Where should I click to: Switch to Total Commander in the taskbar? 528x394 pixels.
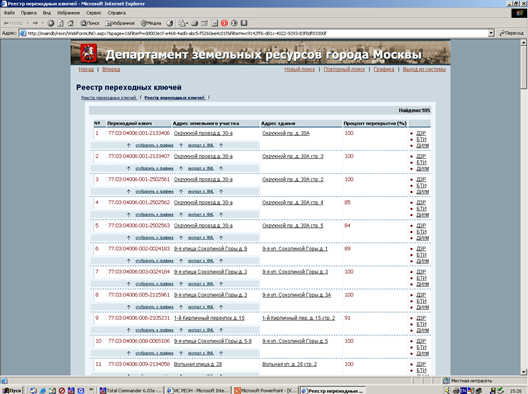[x=131, y=390]
